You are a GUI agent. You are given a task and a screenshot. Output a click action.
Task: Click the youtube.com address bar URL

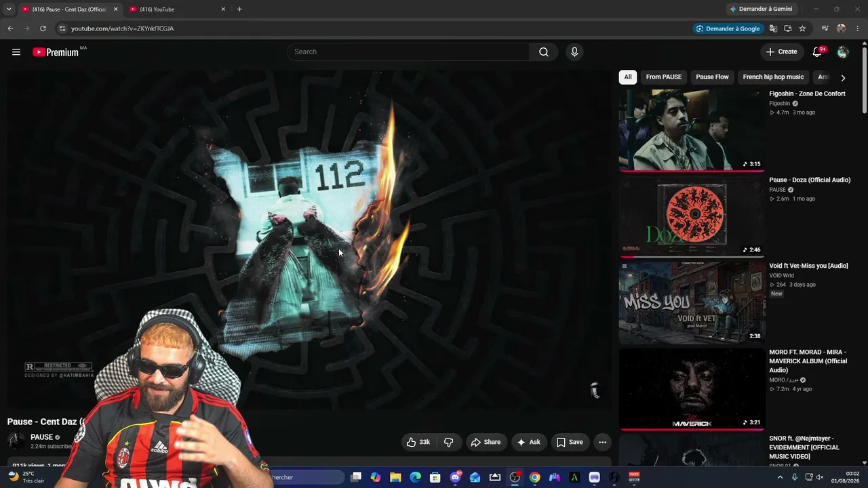click(123, 28)
